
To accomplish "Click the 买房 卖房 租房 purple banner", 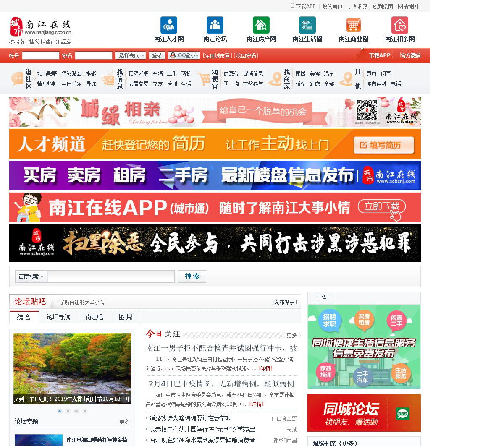I will (215, 176).
